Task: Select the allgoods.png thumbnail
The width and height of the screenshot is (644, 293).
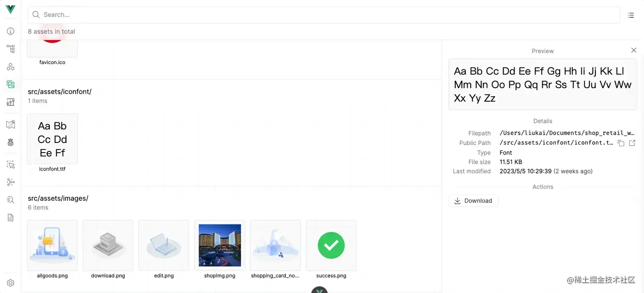Action: [x=52, y=245]
